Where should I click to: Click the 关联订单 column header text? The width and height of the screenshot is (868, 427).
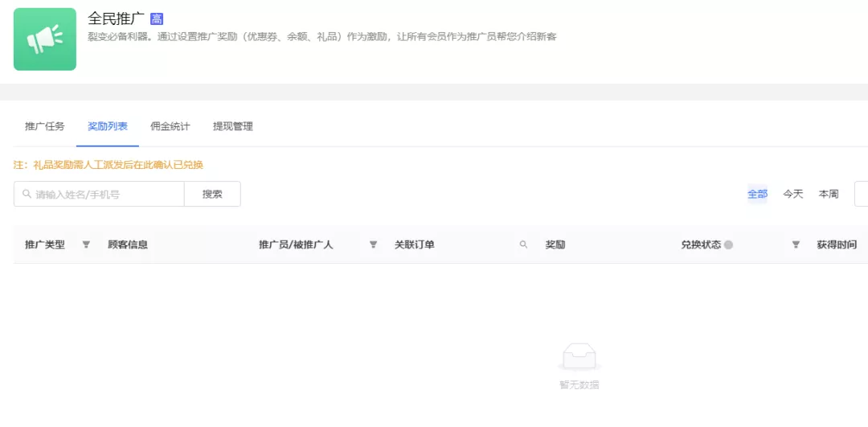pos(415,244)
